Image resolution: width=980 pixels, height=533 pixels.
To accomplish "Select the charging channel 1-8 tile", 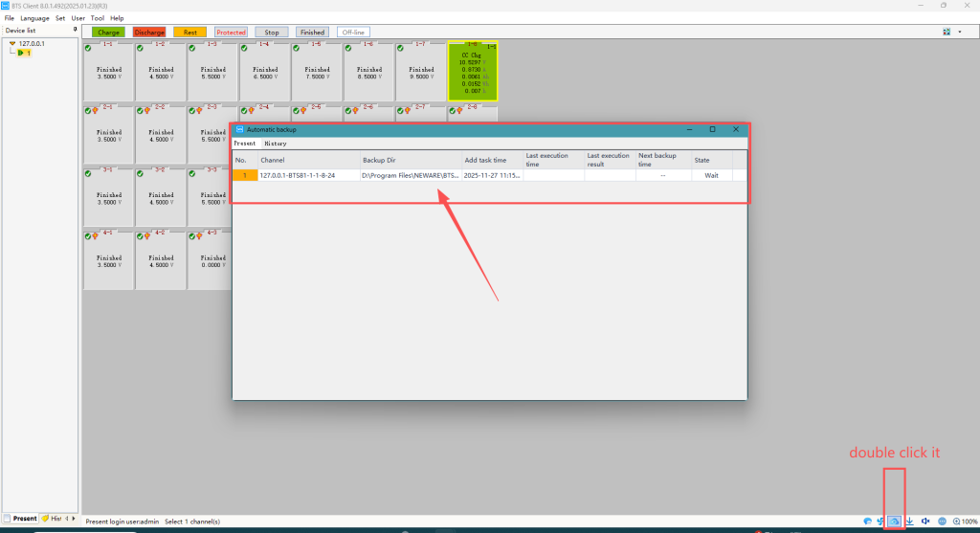I will point(473,71).
